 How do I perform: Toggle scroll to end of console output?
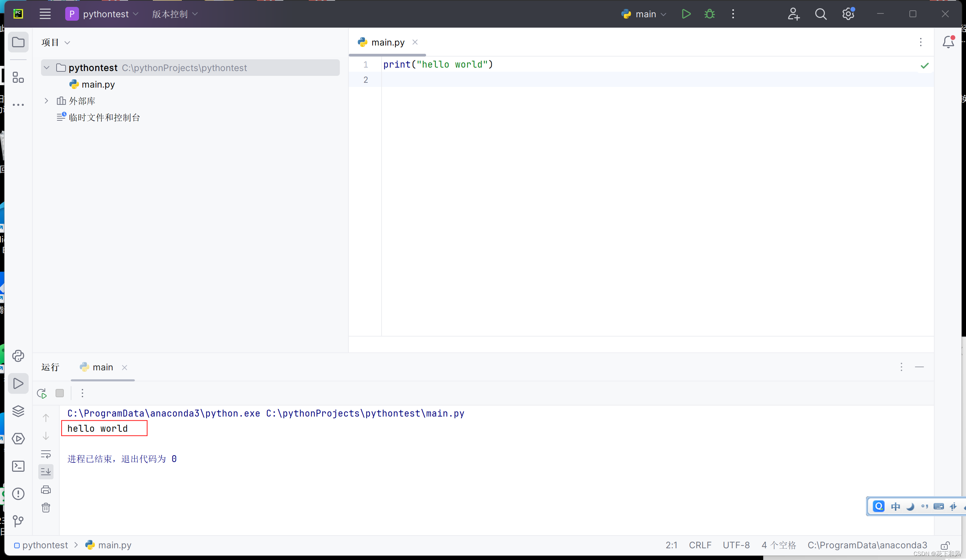[46, 472]
